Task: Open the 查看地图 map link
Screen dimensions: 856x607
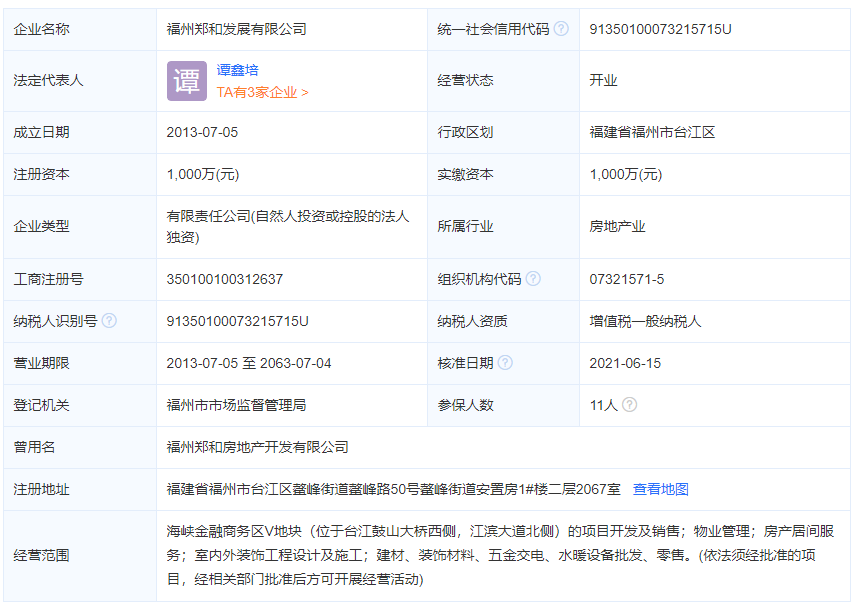Action: (x=661, y=489)
